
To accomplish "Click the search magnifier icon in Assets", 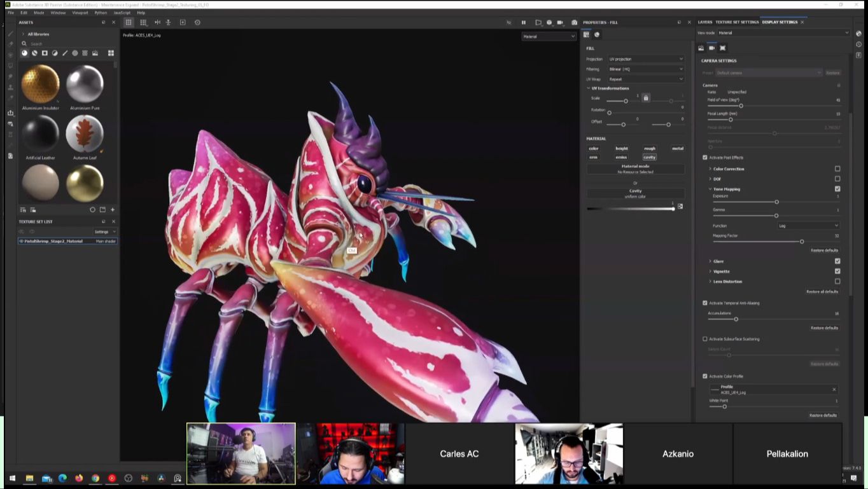I will [24, 44].
